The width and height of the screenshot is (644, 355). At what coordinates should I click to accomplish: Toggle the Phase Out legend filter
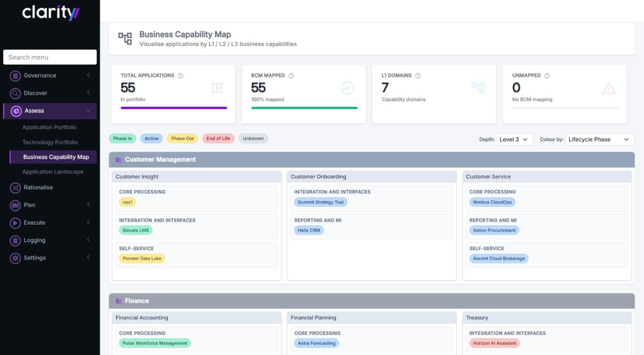tap(183, 139)
